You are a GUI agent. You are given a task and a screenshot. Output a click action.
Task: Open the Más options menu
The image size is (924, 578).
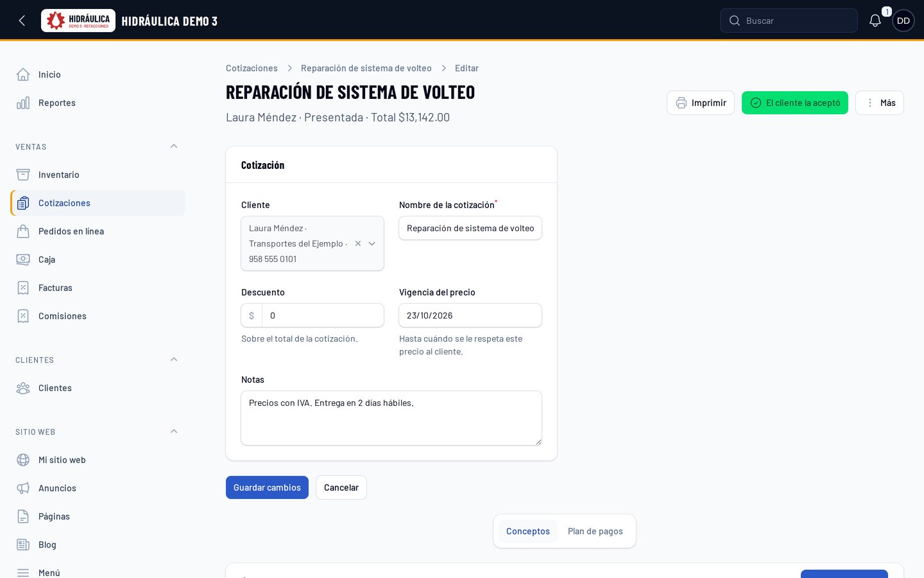point(880,103)
